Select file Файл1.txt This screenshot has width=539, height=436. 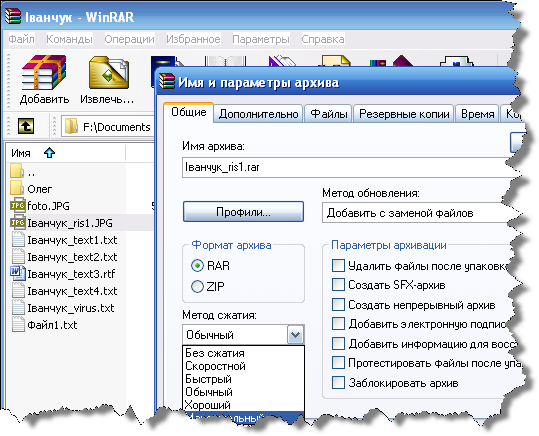point(52,325)
